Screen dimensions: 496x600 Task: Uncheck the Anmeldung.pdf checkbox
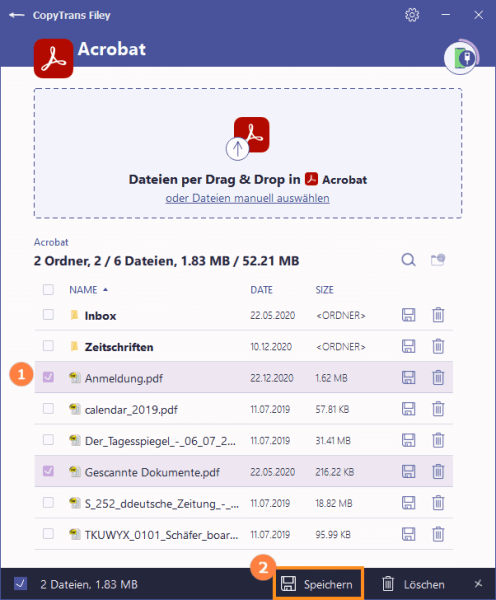(48, 377)
